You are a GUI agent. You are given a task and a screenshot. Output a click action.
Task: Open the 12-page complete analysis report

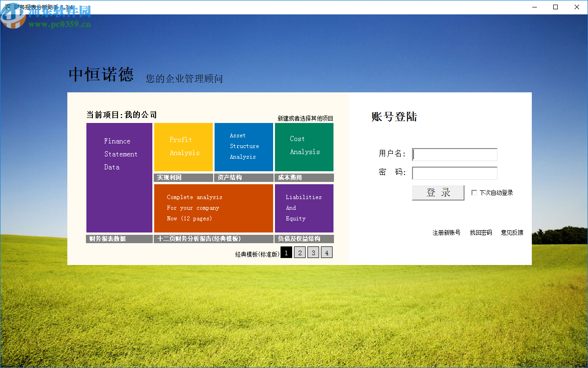[213, 208]
